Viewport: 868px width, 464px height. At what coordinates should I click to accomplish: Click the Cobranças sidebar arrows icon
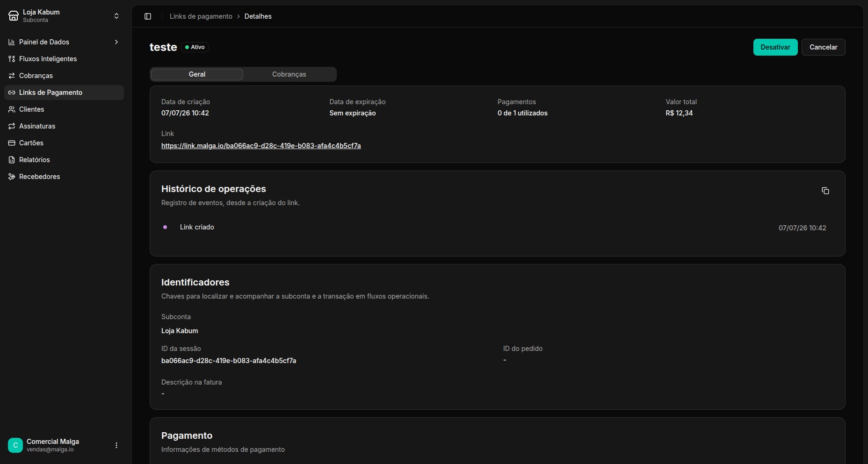(x=12, y=76)
